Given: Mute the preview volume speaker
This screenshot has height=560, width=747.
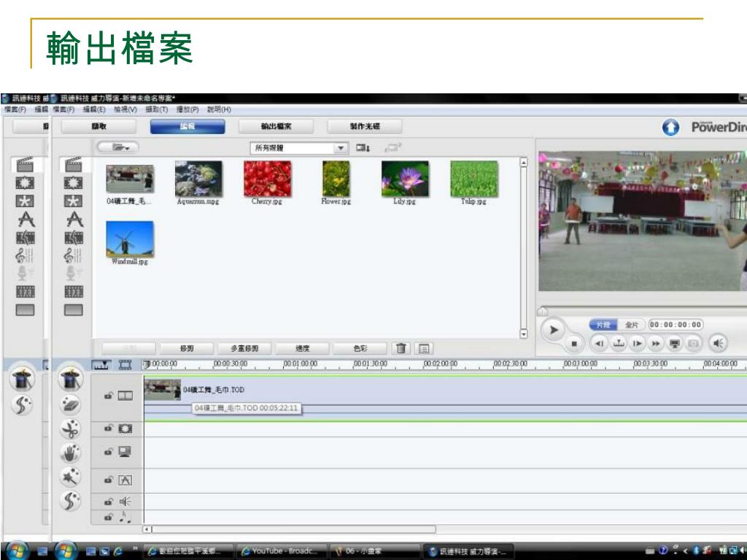Looking at the screenshot, I should coord(718,343).
